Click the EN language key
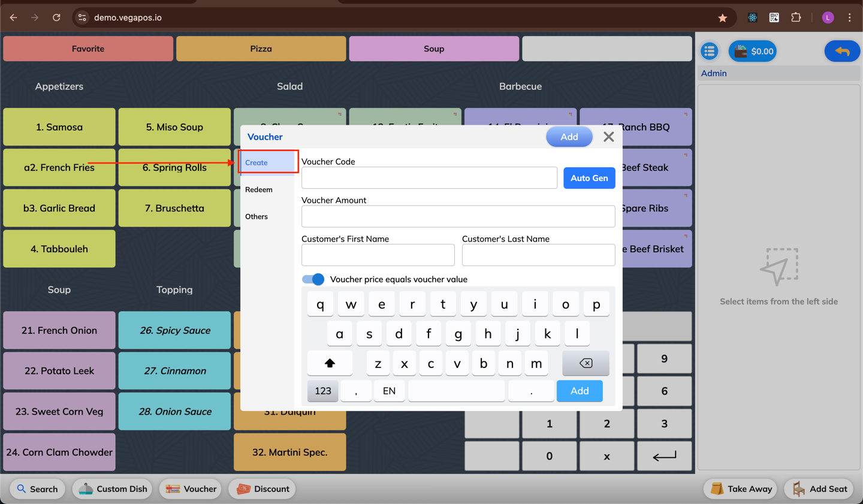 (389, 391)
